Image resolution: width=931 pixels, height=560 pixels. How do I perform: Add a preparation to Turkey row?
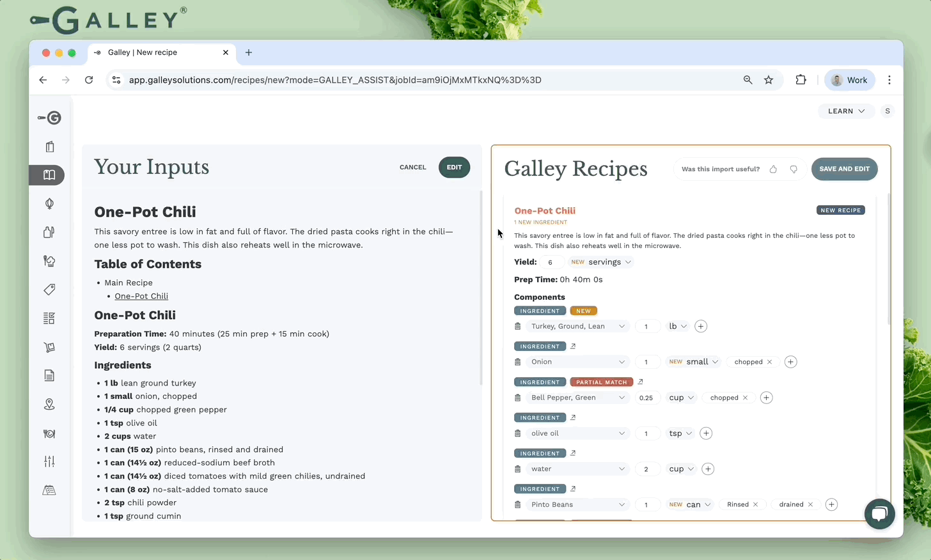(701, 326)
